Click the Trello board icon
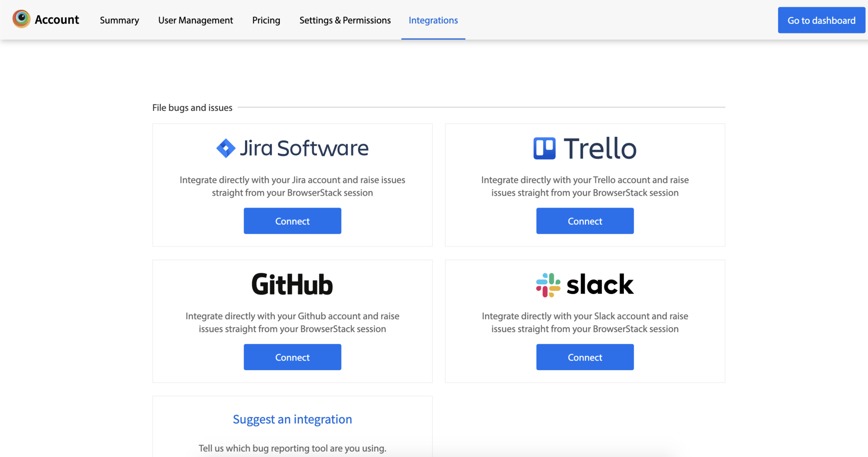This screenshot has width=868, height=457. (544, 148)
